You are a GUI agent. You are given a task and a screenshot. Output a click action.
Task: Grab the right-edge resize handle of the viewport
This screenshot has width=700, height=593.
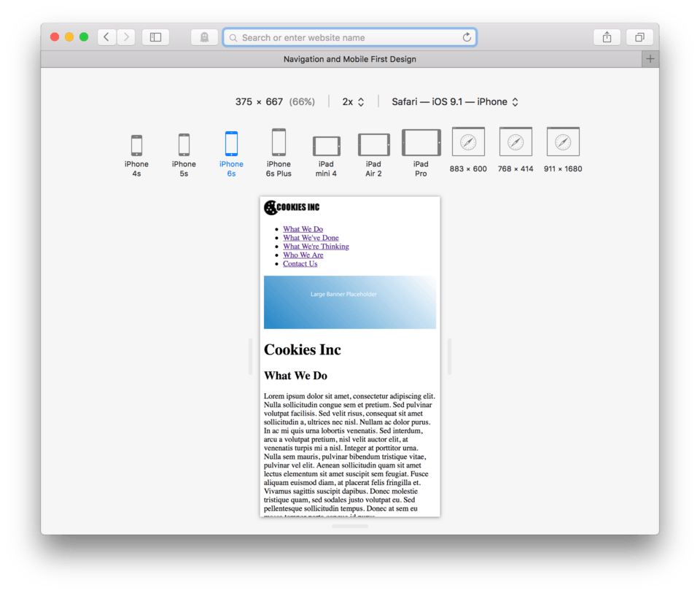[x=450, y=357]
